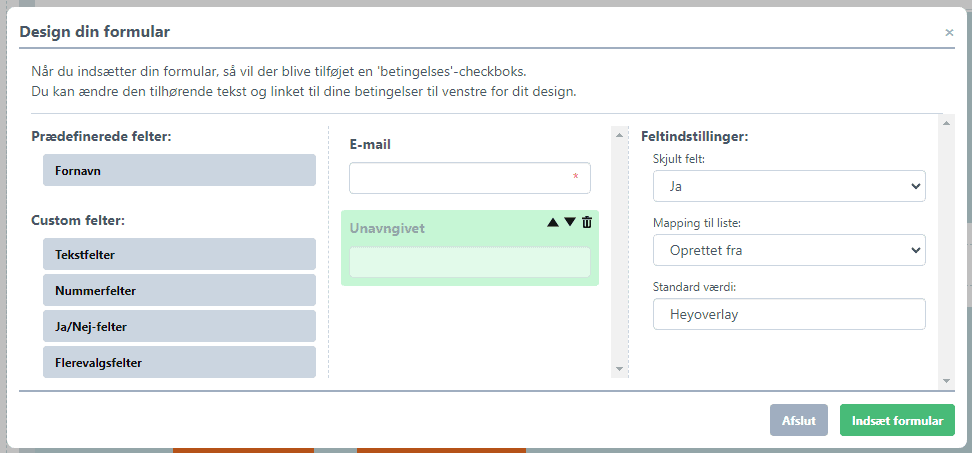This screenshot has width=972, height=453.
Task: Add a Flerevalgsfelter custom field
Action: [x=179, y=363]
